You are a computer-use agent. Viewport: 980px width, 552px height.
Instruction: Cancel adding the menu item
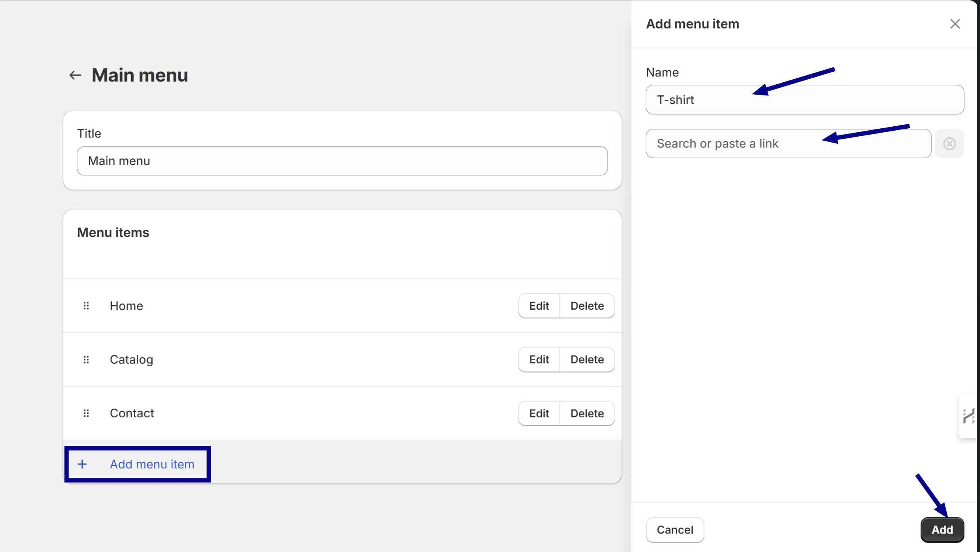tap(675, 530)
